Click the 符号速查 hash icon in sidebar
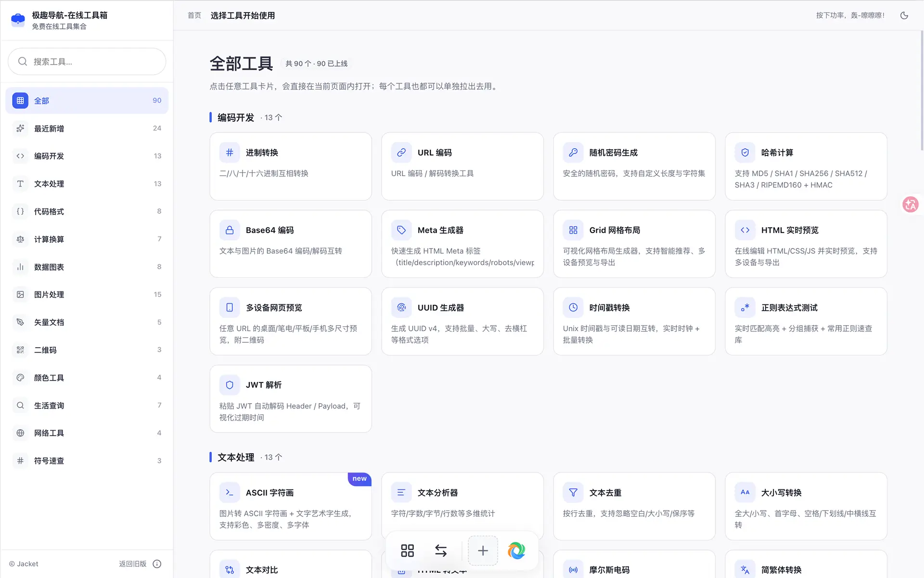 tap(20, 461)
